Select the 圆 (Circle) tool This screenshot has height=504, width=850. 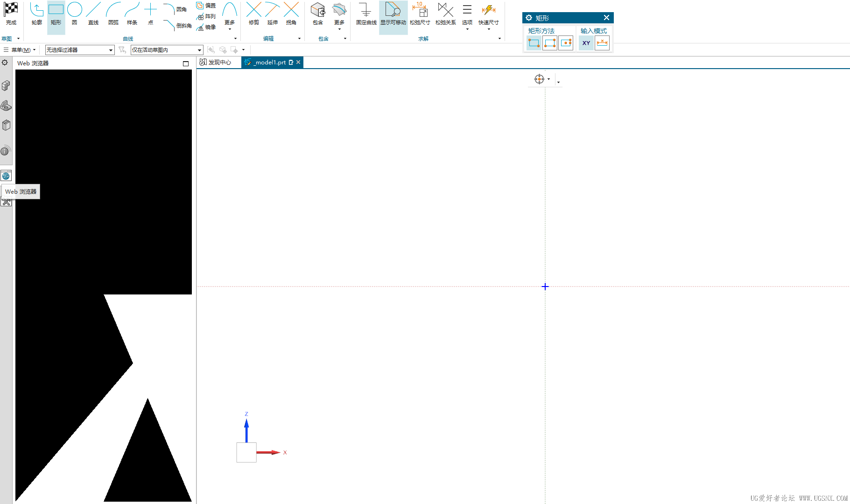pos(75,14)
